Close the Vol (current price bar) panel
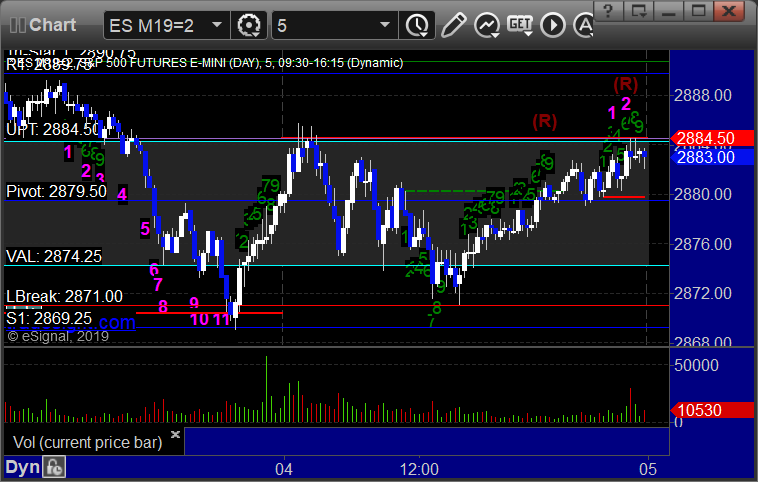The width and height of the screenshot is (758, 482). (175, 434)
